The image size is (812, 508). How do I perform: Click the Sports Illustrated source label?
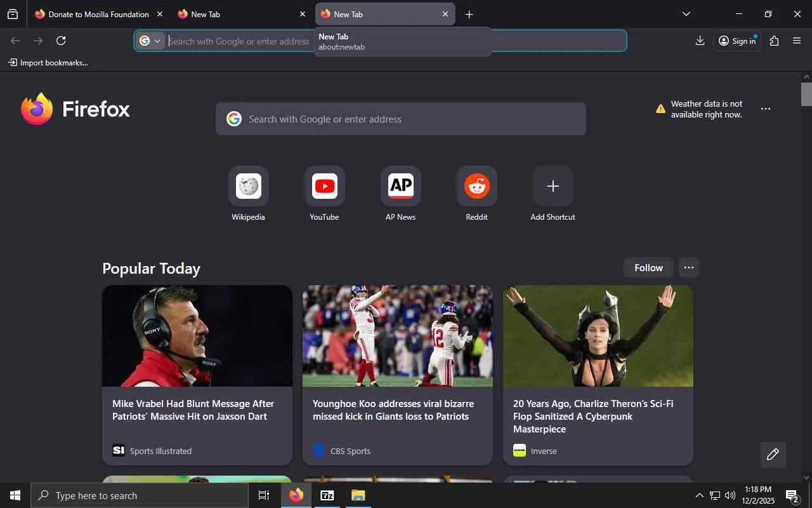(160, 451)
